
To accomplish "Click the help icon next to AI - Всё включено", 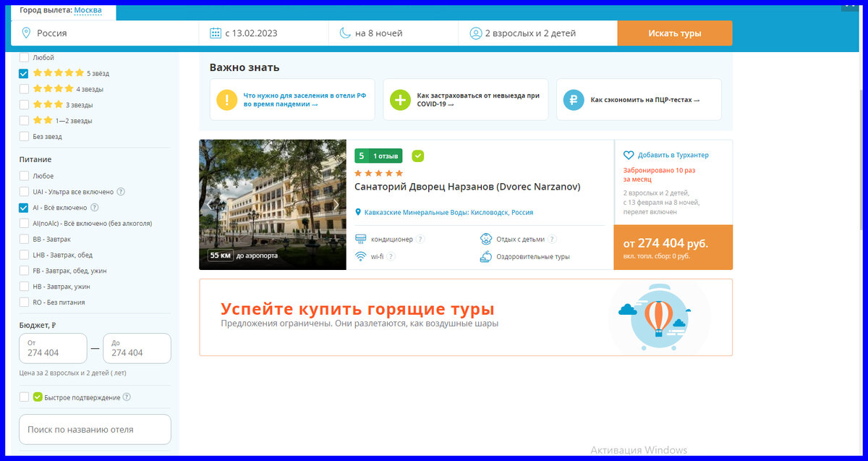I will click(94, 208).
